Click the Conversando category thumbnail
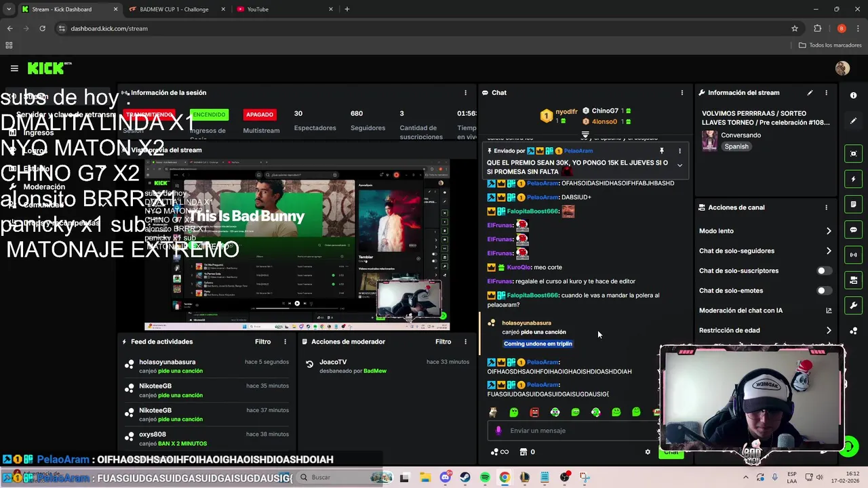 [709, 140]
